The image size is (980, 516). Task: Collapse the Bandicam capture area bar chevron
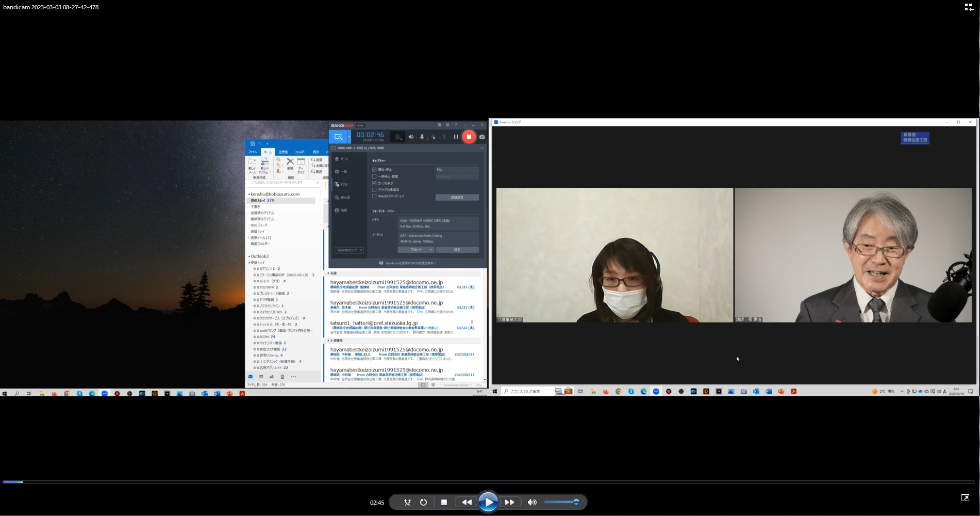[482, 148]
